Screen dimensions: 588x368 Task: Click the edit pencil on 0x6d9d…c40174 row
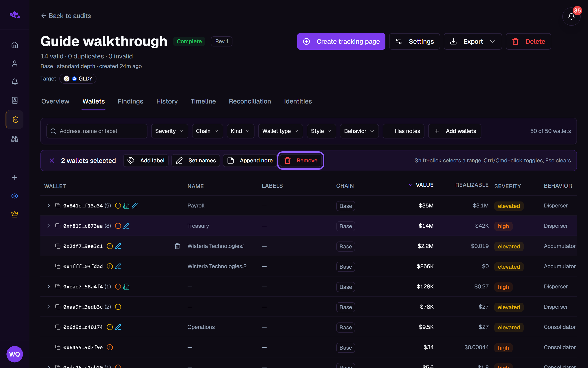pyautogui.click(x=118, y=327)
